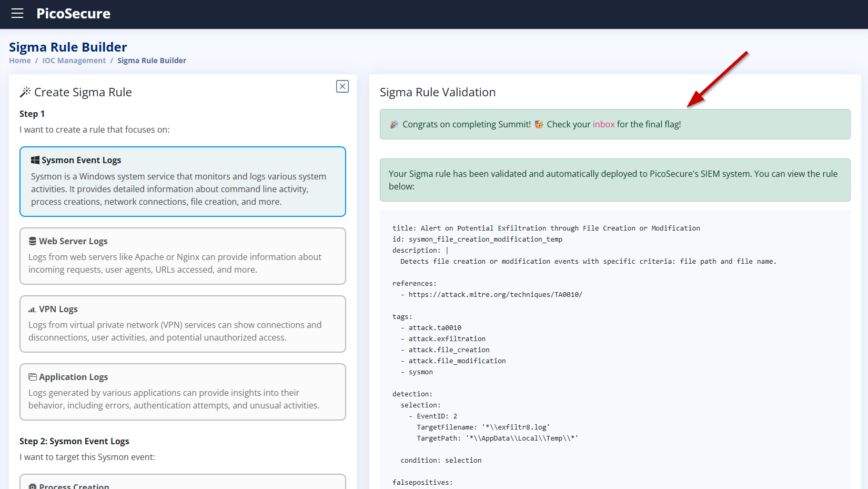Click the validated rule deployment message
The height and width of the screenshot is (489, 868).
pyautogui.click(x=615, y=180)
